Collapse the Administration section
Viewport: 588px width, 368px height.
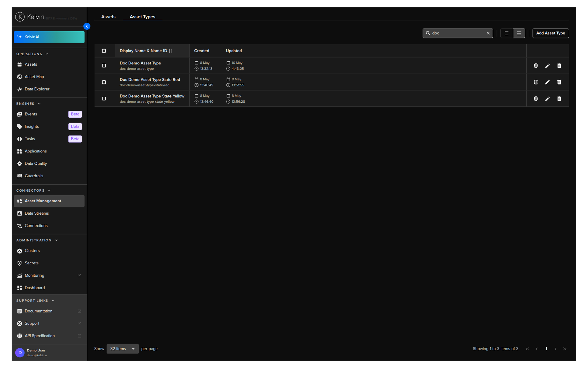tap(37, 240)
